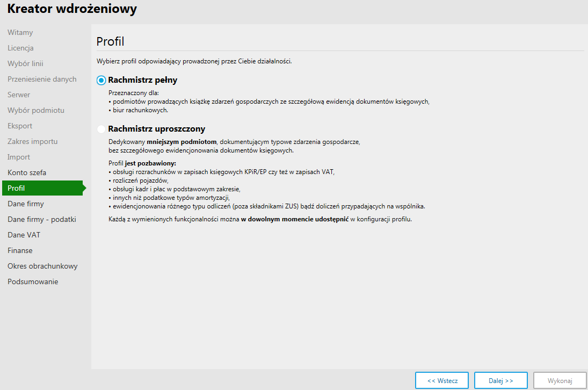This screenshot has width=588, height=390.
Task: Click the 'Kreator wdrożeniowy' window title
Action: tap(72, 9)
